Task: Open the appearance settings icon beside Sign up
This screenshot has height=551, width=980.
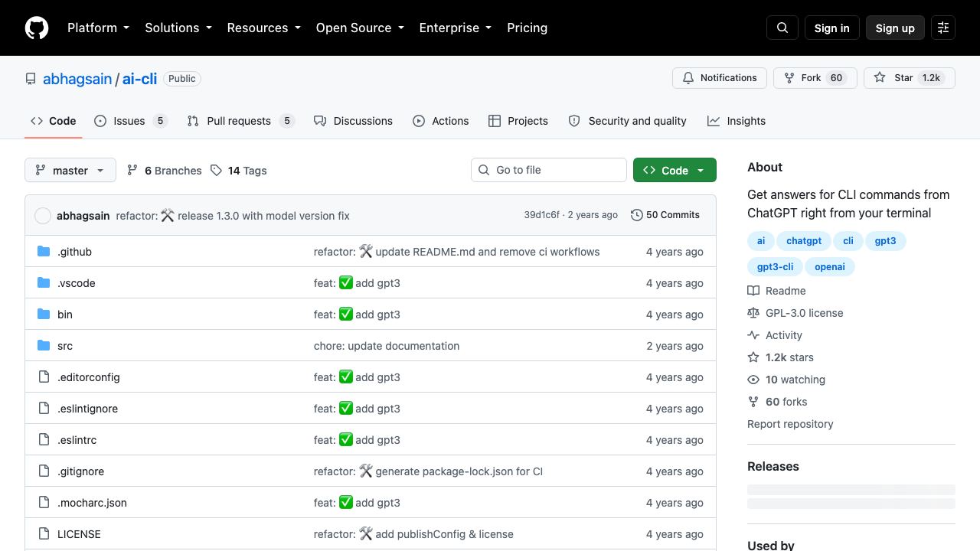Action: tap(943, 28)
